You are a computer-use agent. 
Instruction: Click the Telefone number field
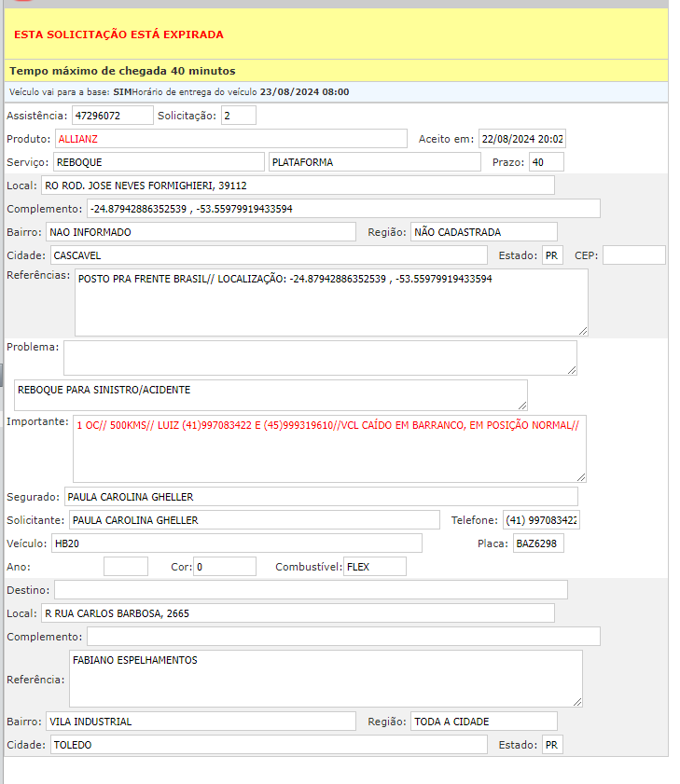click(x=540, y=520)
